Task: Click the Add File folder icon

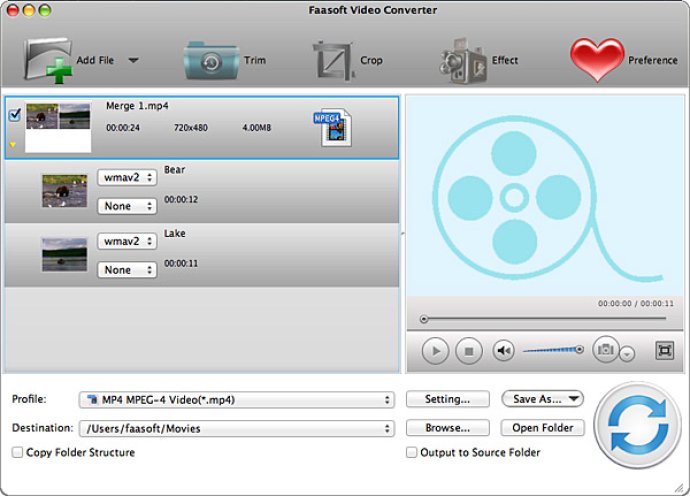Action: [48, 60]
